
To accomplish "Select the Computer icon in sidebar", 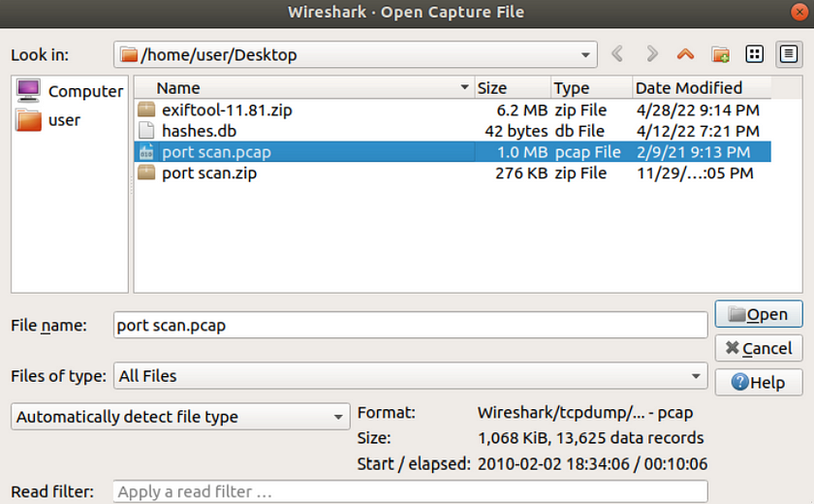I will [28, 91].
